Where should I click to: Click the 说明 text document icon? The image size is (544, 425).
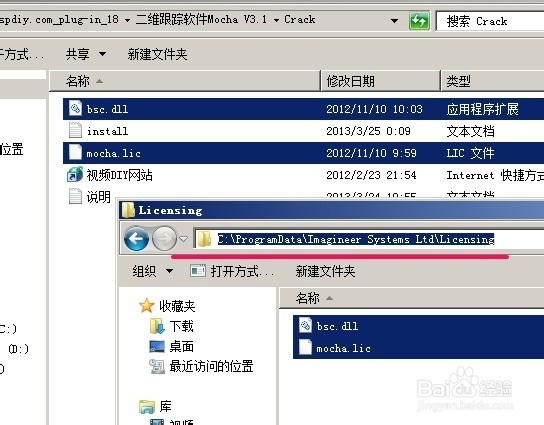[x=75, y=196]
